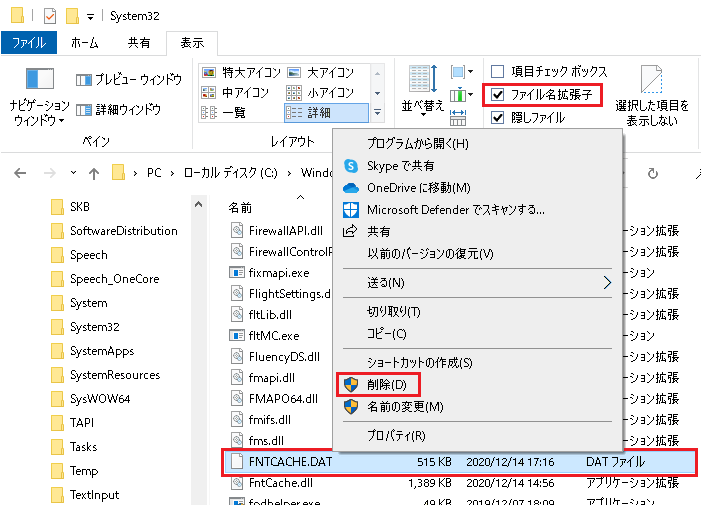Click chevron after ローカル ディスク (C:)

(289, 173)
